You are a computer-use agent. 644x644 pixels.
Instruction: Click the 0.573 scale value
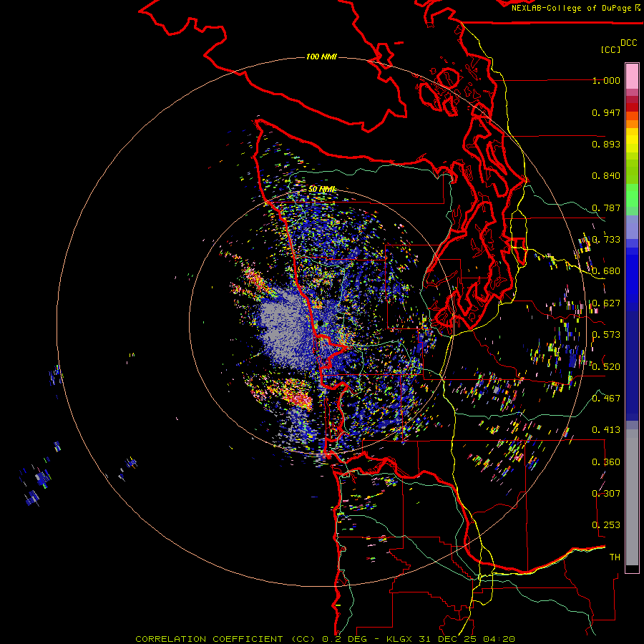[606, 335]
